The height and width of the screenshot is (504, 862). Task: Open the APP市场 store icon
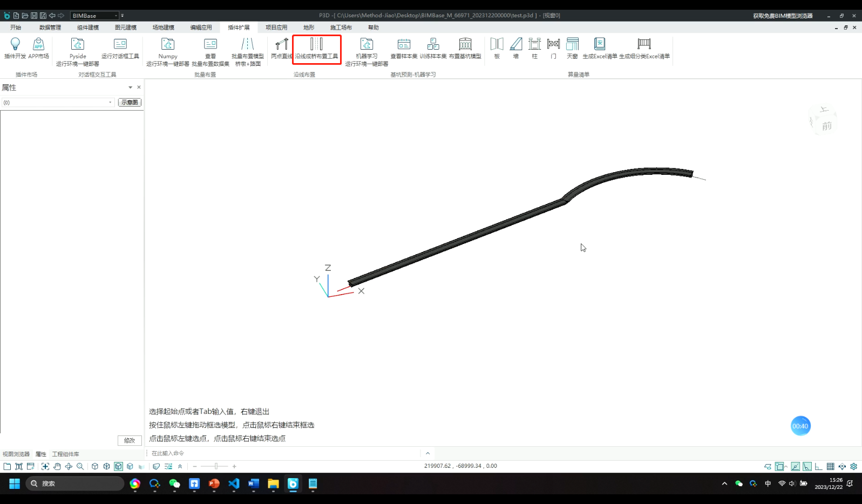point(38,47)
